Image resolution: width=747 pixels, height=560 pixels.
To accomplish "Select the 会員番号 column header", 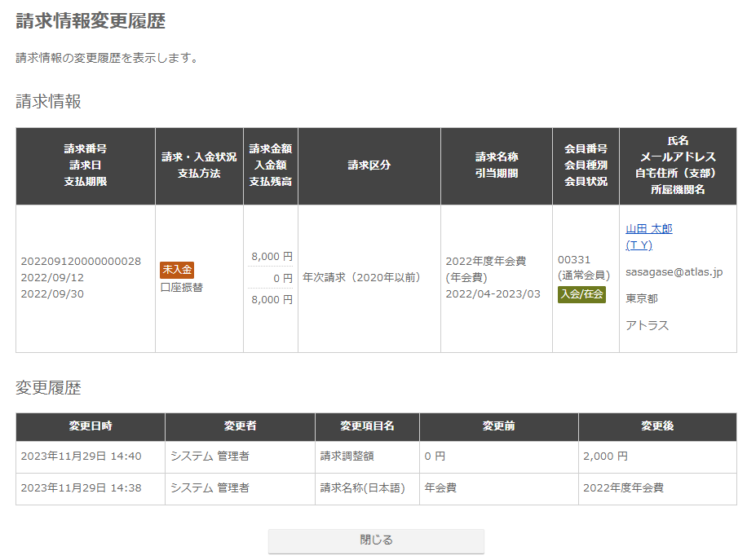I will [586, 165].
